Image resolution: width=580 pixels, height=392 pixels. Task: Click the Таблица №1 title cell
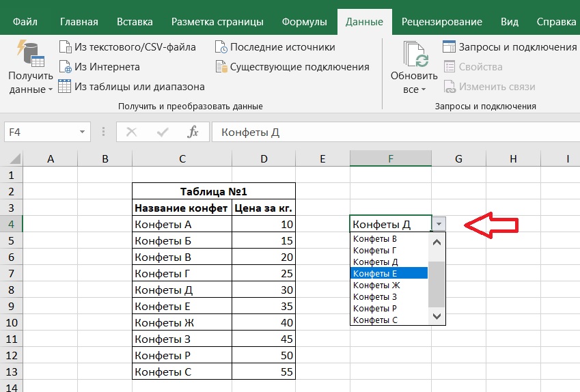(x=214, y=192)
